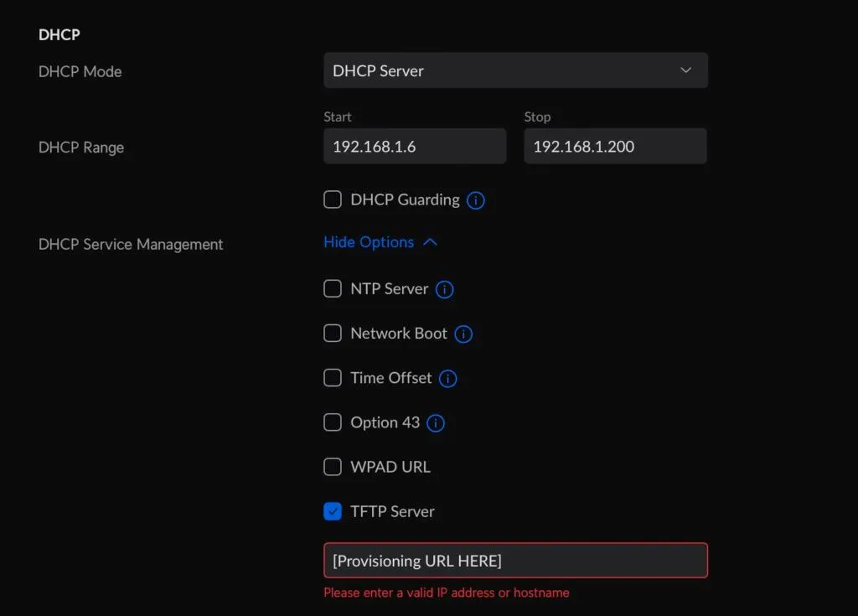Viewport: 858px width, 616px height.
Task: Tick the NTP Server checkbox
Action: [333, 288]
